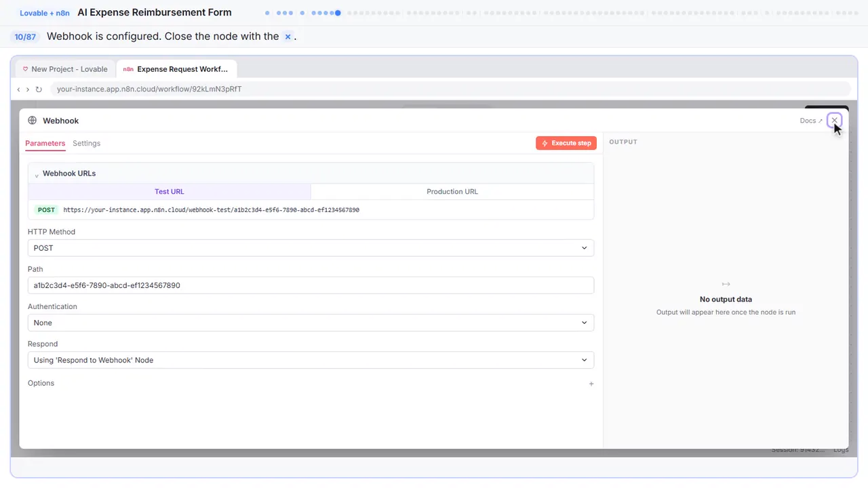Open the Docs link
The width and height of the screenshot is (868, 488).
click(x=811, y=121)
